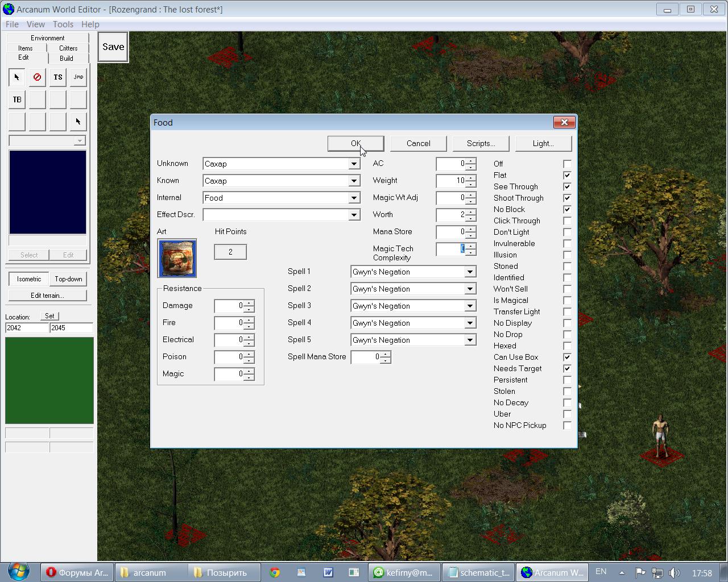Expand the Spell 1 dropdown
This screenshot has width=728, height=582.
coord(470,272)
